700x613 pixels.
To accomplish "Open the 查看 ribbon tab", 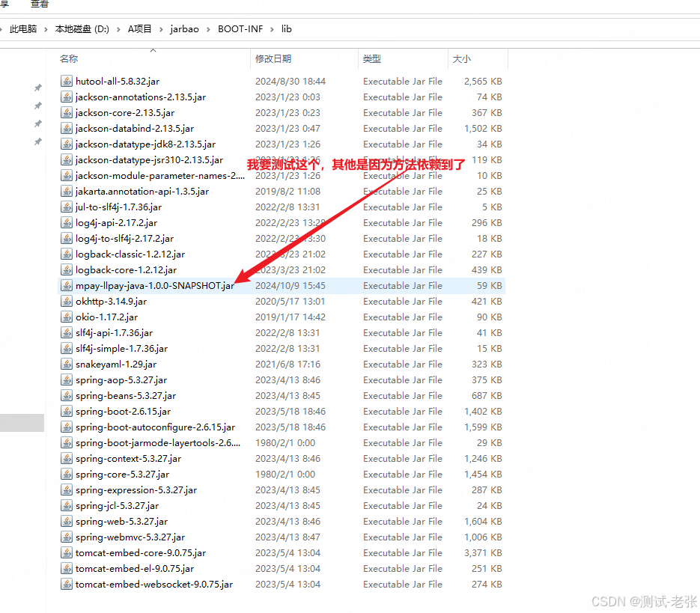I will [x=39, y=4].
